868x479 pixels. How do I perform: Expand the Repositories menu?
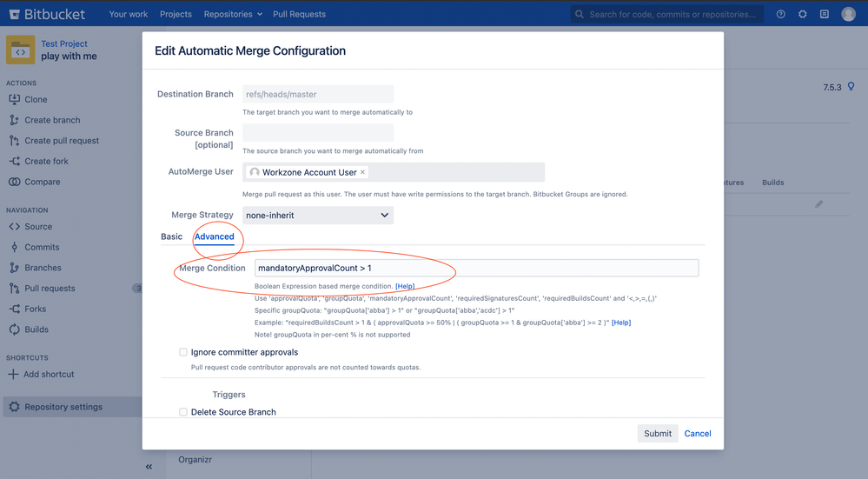pyautogui.click(x=233, y=15)
